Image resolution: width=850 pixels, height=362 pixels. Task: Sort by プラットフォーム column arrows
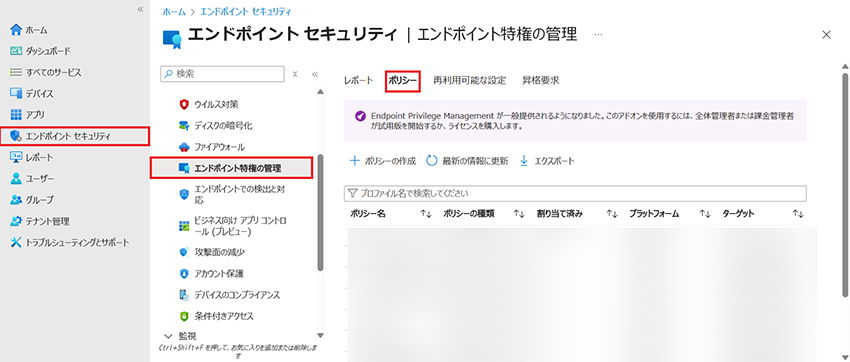[705, 214]
